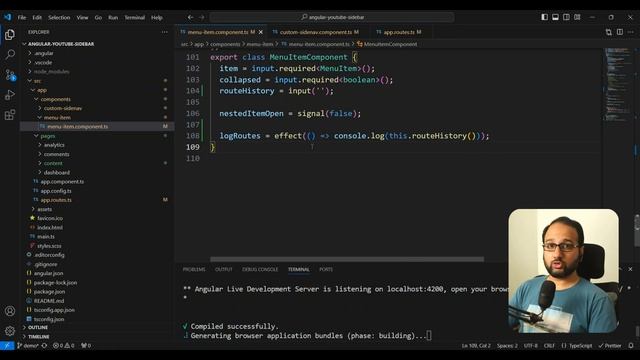640x360 pixels.
Task: Collapse the src folder
Action: point(38,81)
